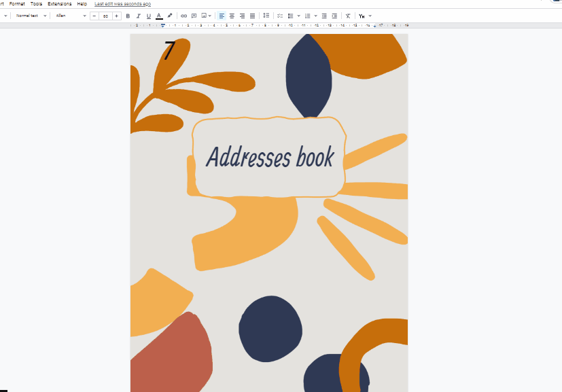Clear formatting from text

tap(347, 16)
